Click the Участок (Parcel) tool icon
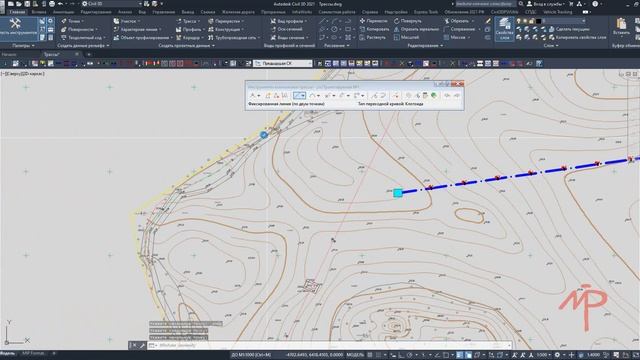Viewport: 640px width, 360px height. [116, 21]
